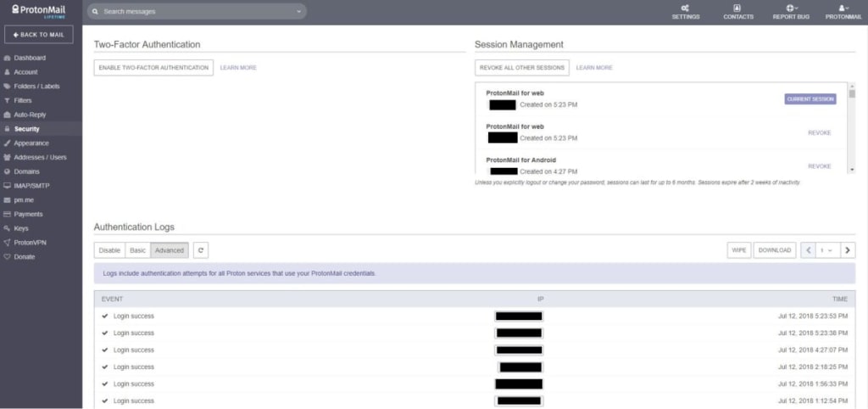Open the ProtonVPN section
The width and height of the screenshot is (868, 409).
pyautogui.click(x=31, y=242)
